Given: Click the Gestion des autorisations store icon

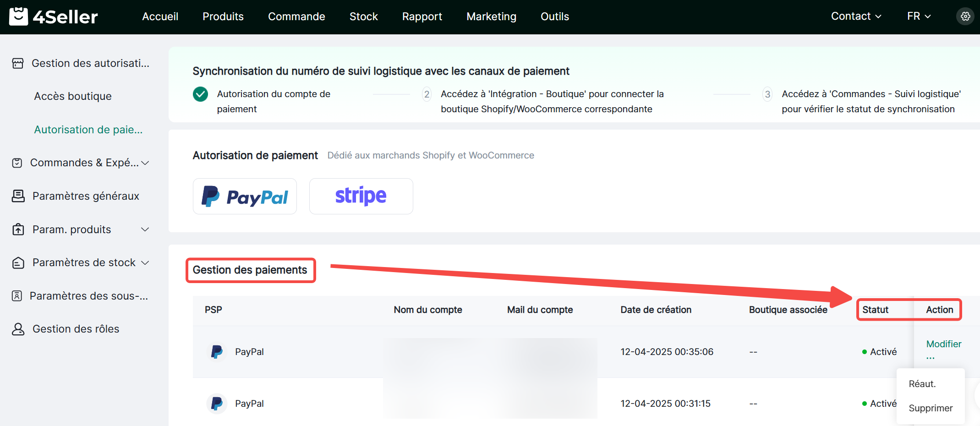Looking at the screenshot, I should 18,63.
